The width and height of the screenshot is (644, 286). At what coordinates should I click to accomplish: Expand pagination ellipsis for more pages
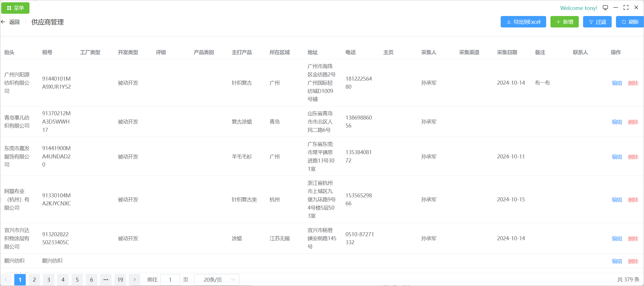106,280
